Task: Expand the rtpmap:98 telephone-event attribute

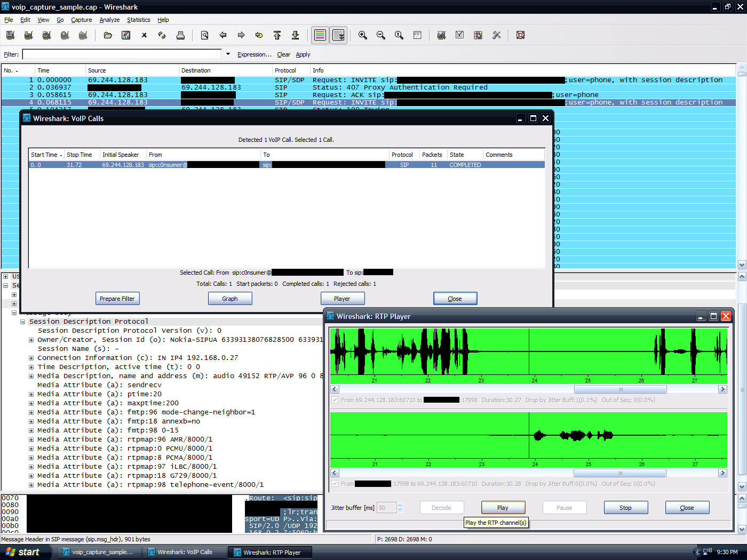Action: coord(31,485)
